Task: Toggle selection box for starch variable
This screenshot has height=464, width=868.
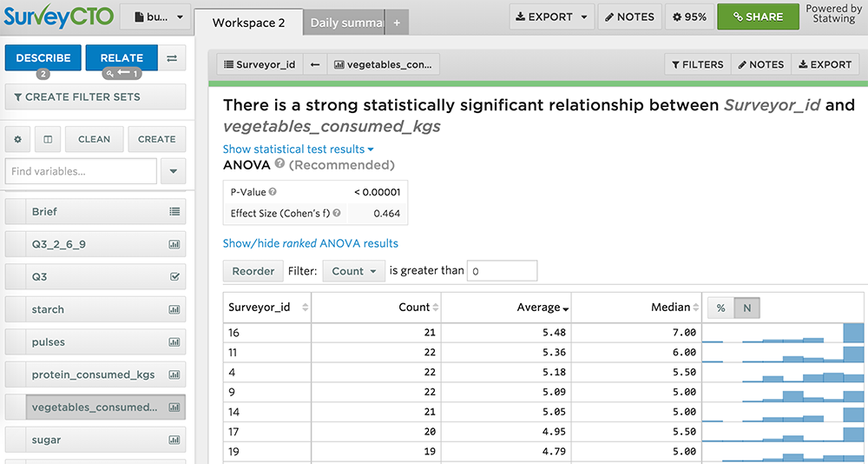Action: coord(16,309)
